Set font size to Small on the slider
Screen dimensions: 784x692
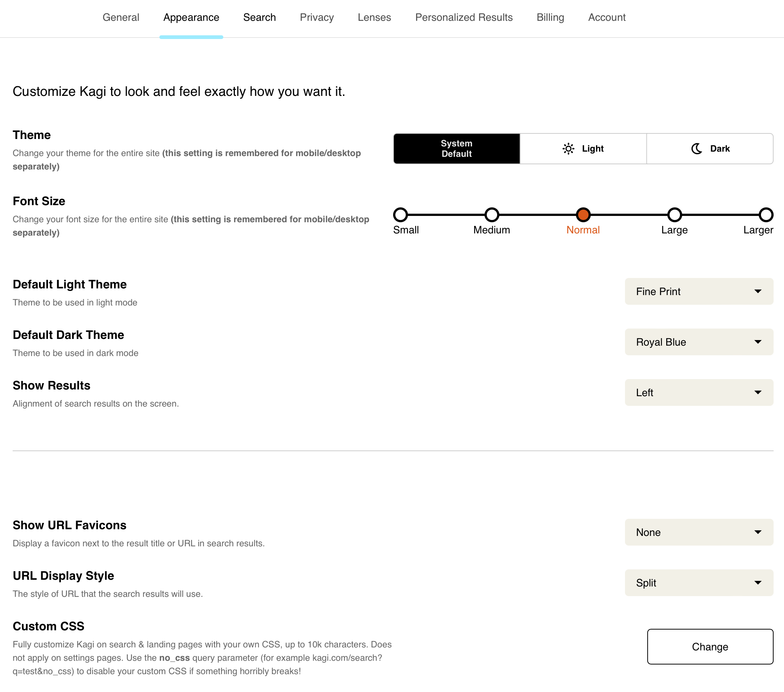click(x=401, y=215)
